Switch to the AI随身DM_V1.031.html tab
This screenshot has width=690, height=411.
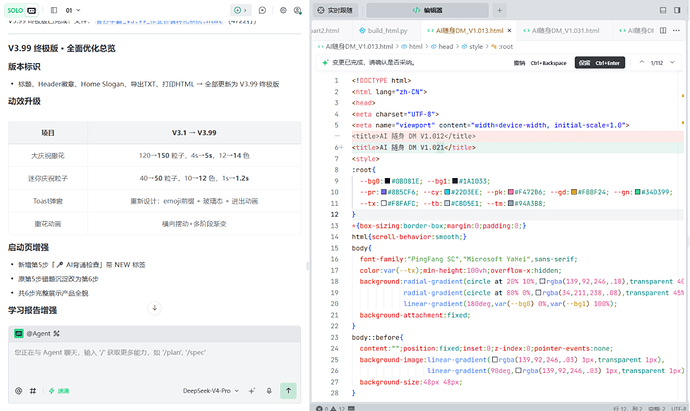click(562, 30)
